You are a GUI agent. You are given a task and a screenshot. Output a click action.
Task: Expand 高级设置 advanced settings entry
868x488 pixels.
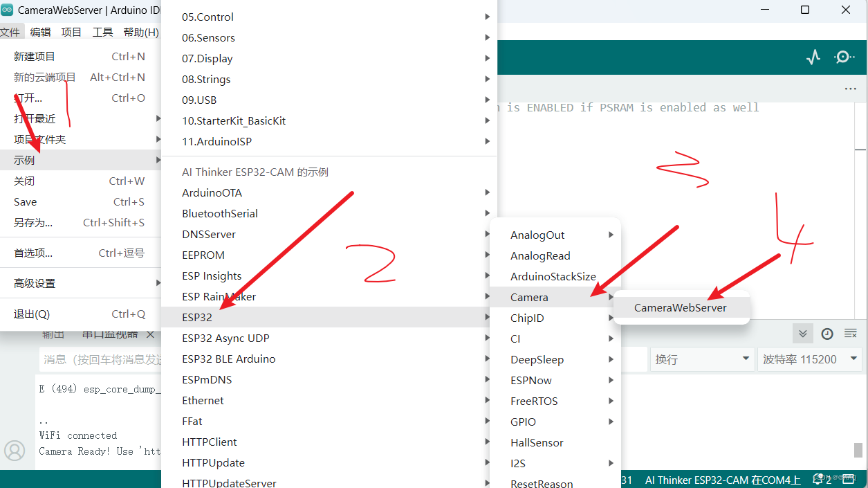click(80, 283)
